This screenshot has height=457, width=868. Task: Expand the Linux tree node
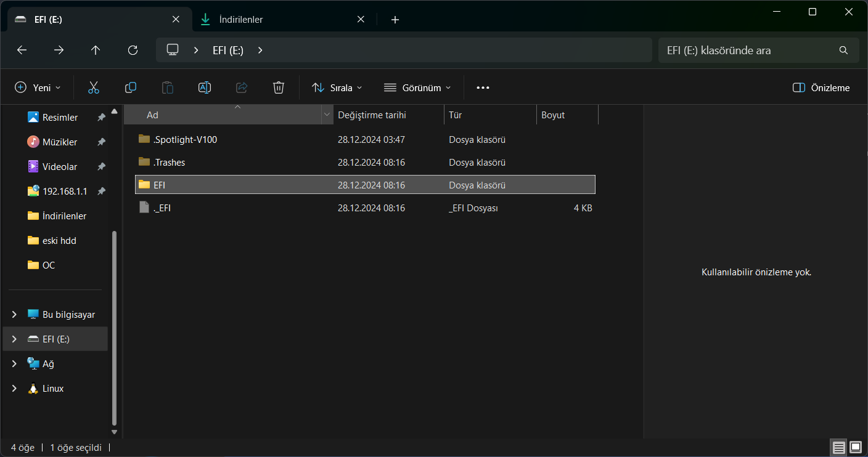click(14, 389)
